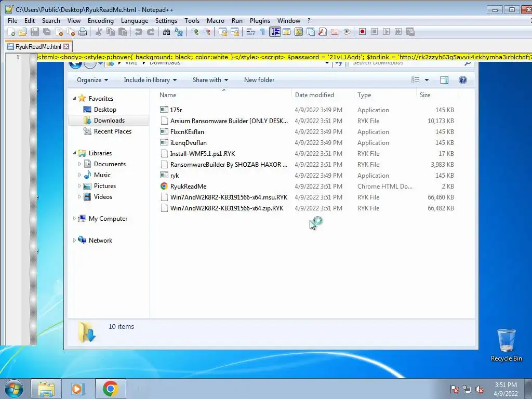Image resolution: width=532 pixels, height=399 pixels.
Task: Open the File menu
Action: 12,21
